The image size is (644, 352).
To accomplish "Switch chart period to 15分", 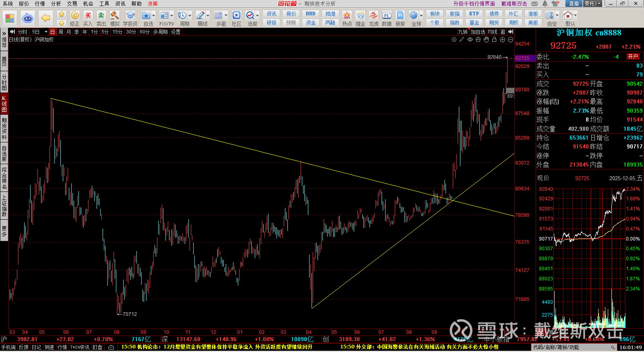I will coord(117,32).
